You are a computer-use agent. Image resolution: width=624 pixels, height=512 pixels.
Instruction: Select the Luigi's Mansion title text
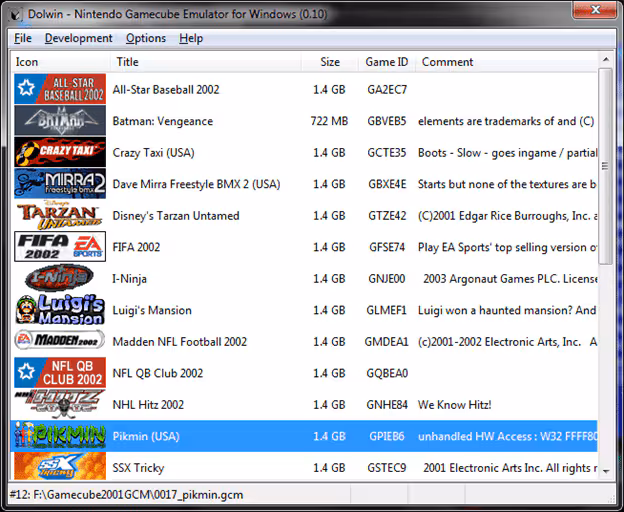coord(152,310)
